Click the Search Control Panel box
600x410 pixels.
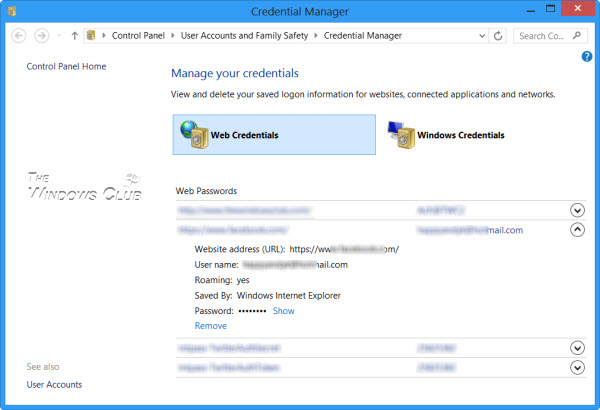(550, 36)
